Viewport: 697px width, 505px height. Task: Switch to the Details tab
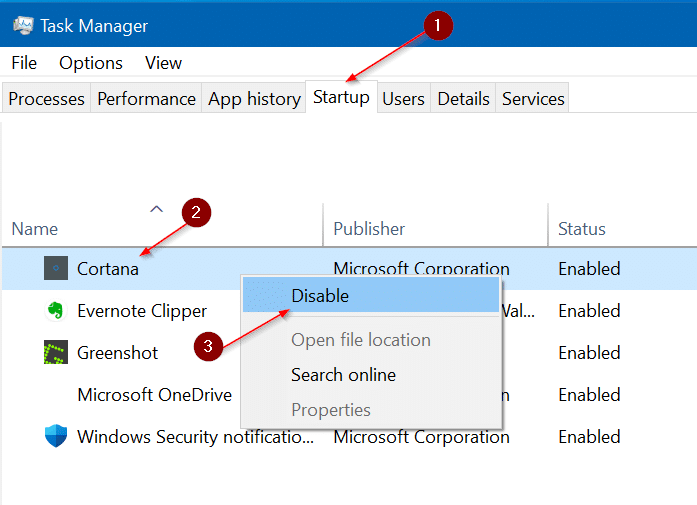tap(463, 98)
